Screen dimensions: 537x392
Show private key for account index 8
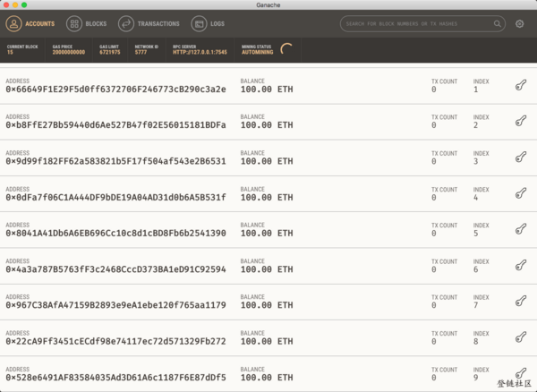click(521, 337)
